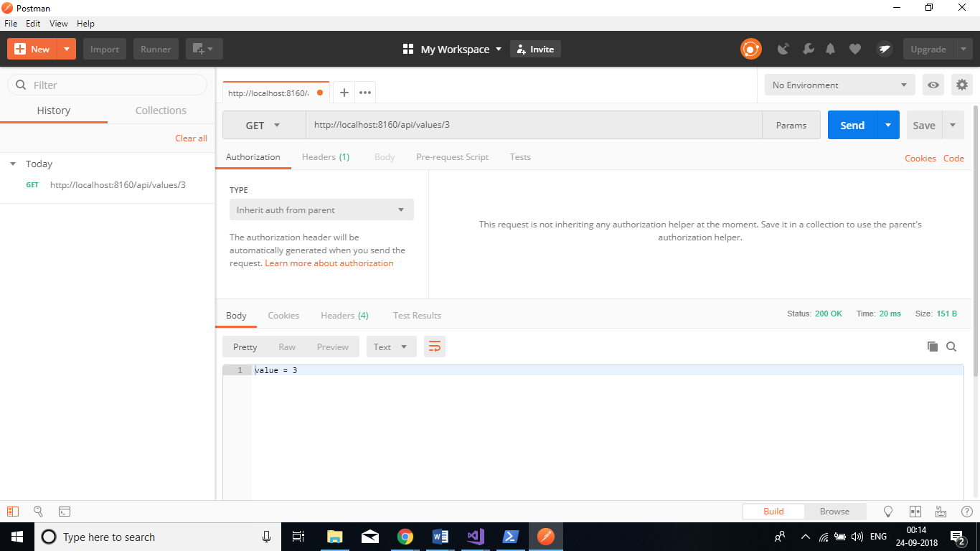Click the environment quick look eye icon
Screen dimensions: 980x551
click(x=933, y=85)
